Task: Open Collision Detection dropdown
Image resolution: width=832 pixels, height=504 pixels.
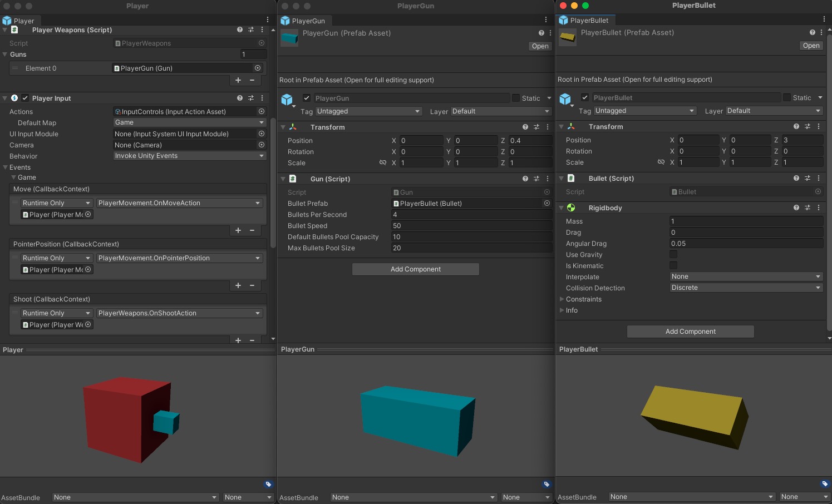Action: click(746, 288)
